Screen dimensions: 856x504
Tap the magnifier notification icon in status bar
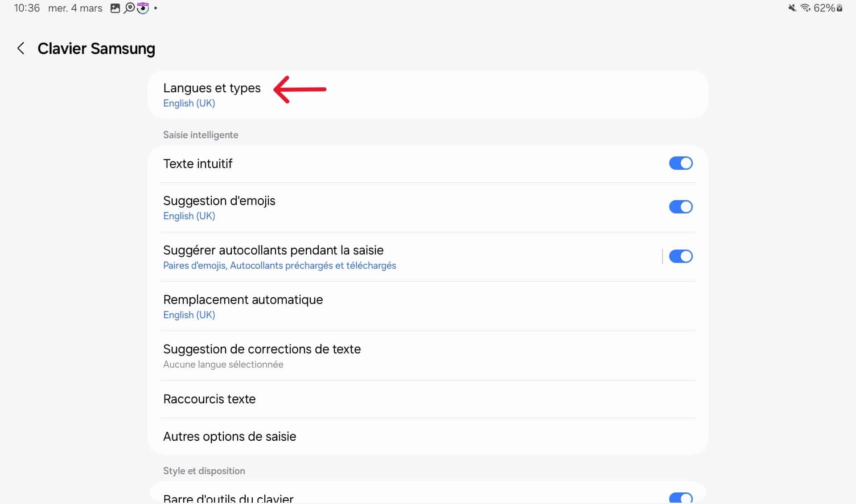[x=129, y=8]
